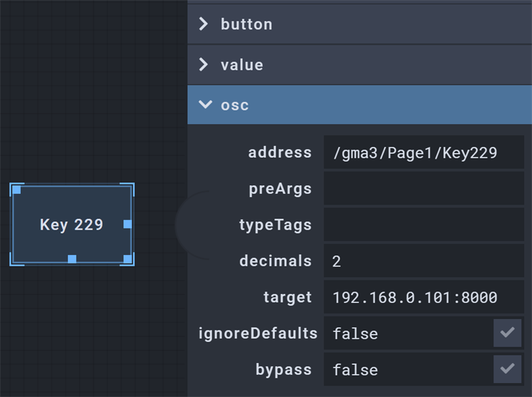Expand the value section chevron
This screenshot has width=532, height=397.
click(204, 65)
